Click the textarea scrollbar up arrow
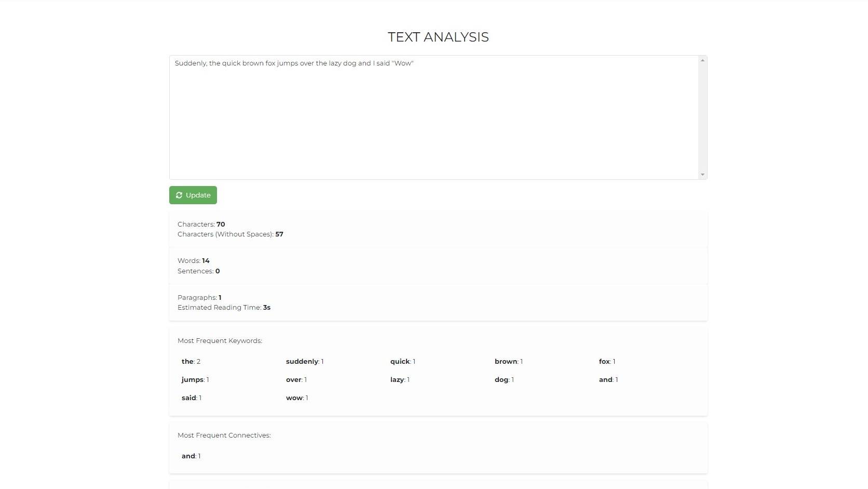The width and height of the screenshot is (868, 489). click(702, 61)
